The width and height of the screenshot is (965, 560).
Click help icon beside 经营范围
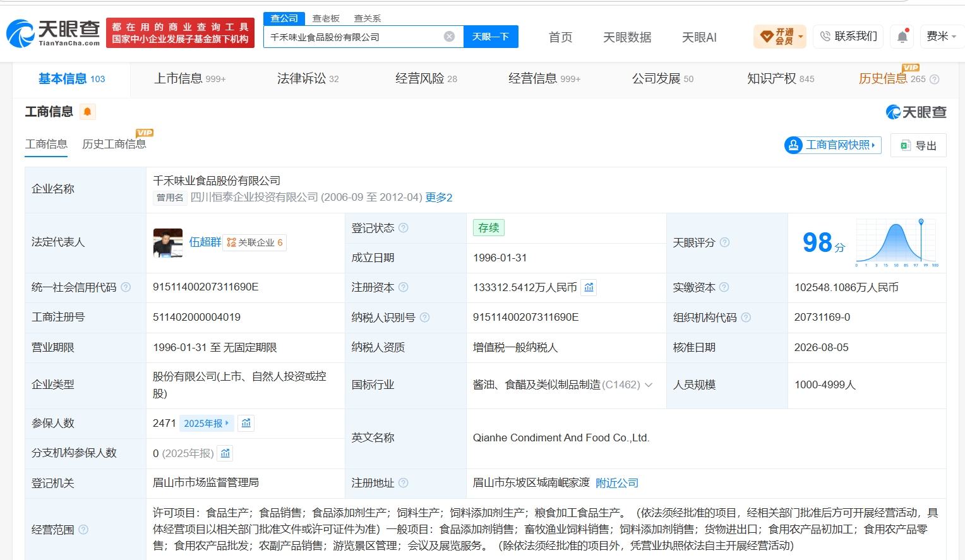(x=83, y=530)
